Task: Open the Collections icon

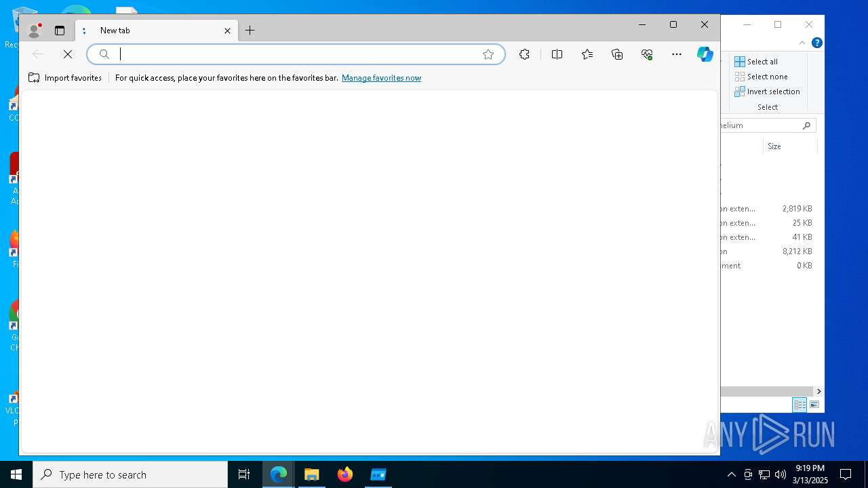Action: [617, 54]
